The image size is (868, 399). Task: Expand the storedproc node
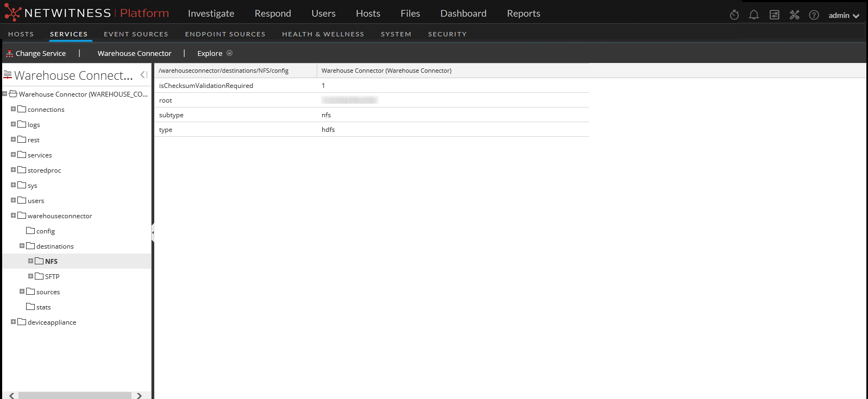(13, 170)
